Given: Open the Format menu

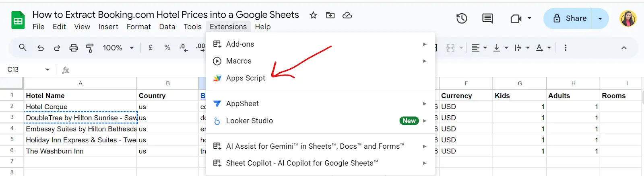Looking at the screenshot, I should (x=139, y=27).
